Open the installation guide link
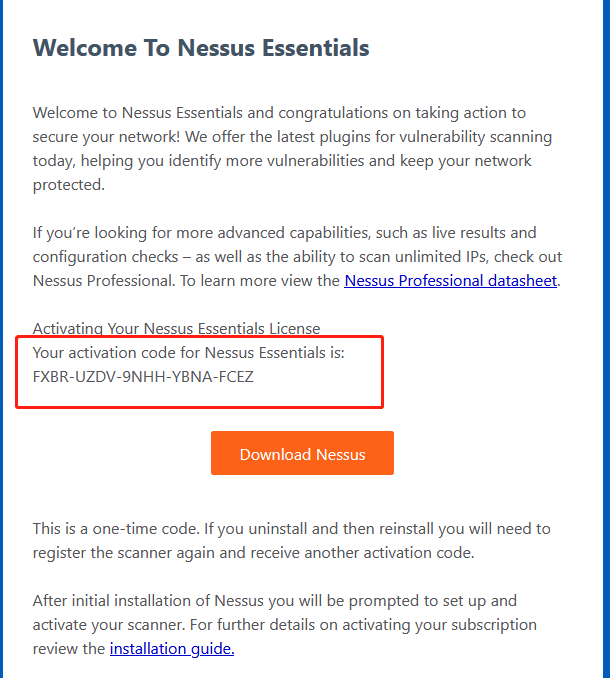 tap(172, 649)
